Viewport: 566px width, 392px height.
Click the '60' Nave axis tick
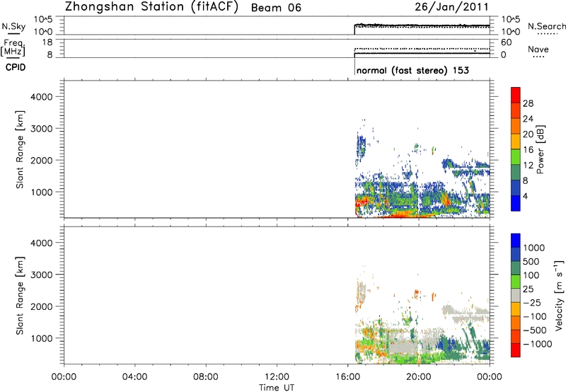click(x=506, y=42)
